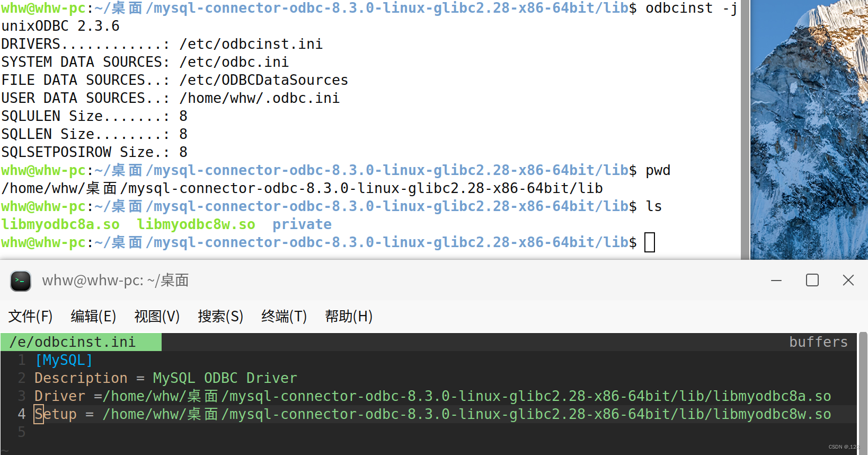868x455 pixels.
Task: Open the 文件(F) menu
Action: click(30, 316)
